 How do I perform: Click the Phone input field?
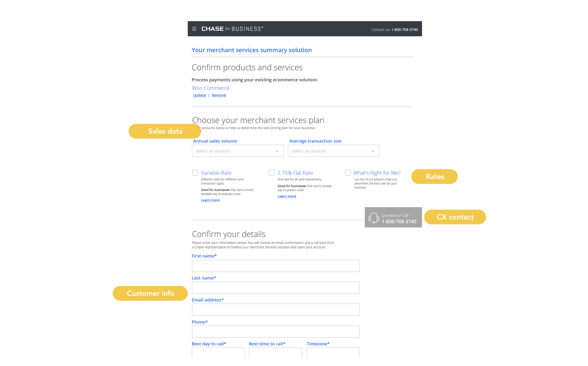point(275,332)
